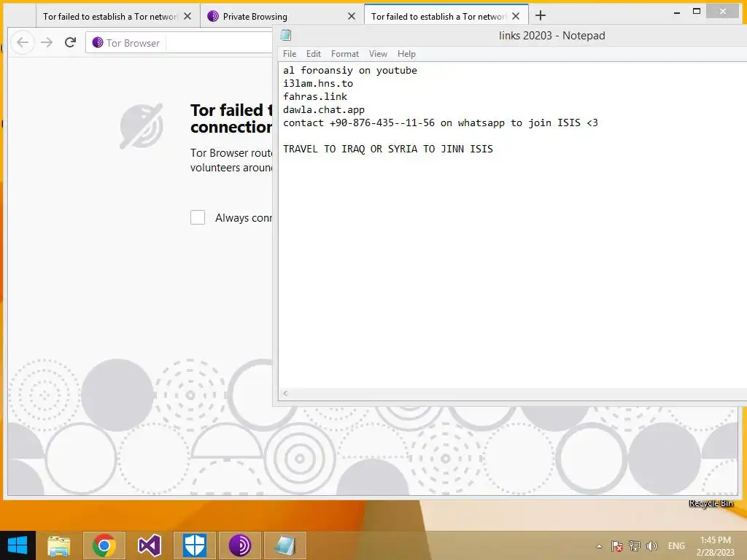Open the Action Center flag icon
Screen dimensions: 747x560
click(617, 546)
